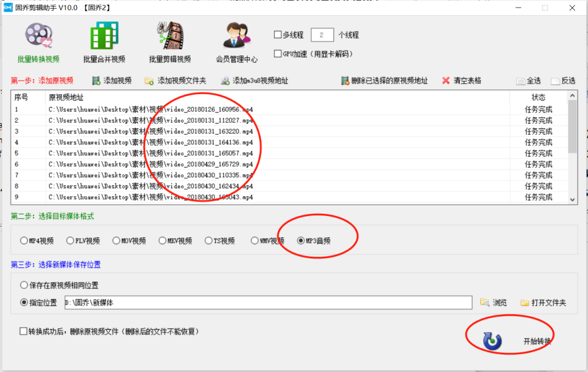Image resolution: width=588 pixels, height=372 pixels.
Task: Click the list scrollbar up arrow
Action: [x=572, y=96]
